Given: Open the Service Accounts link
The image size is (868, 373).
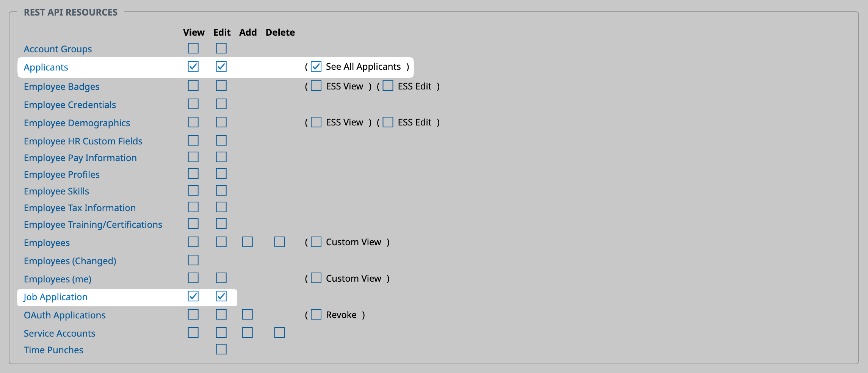Looking at the screenshot, I should (x=60, y=334).
